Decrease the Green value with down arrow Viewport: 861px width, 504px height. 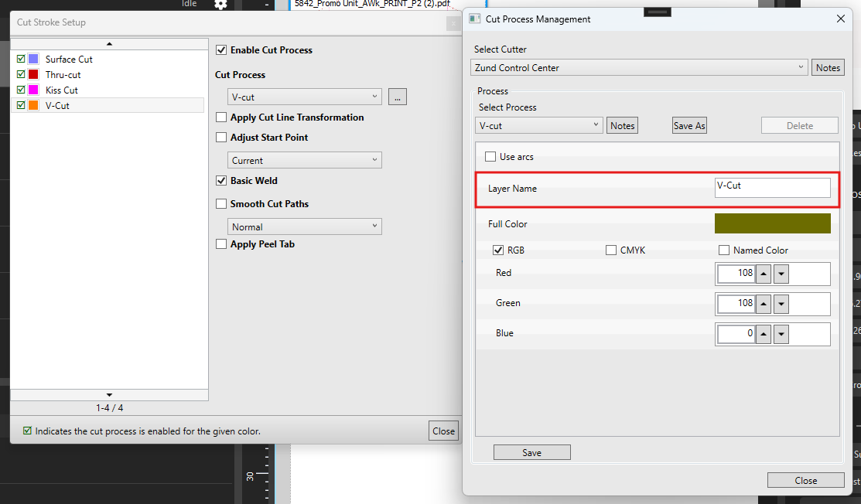(x=781, y=303)
